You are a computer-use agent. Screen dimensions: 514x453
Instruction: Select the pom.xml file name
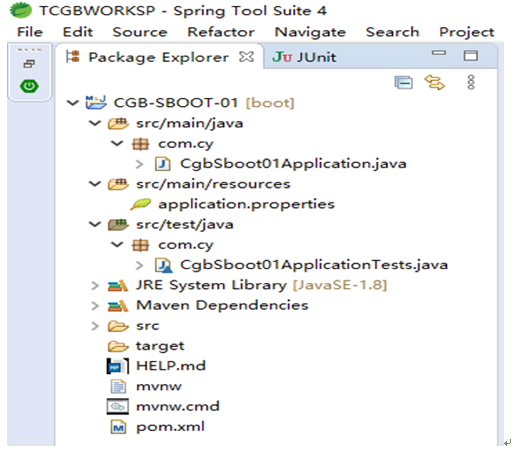170,427
